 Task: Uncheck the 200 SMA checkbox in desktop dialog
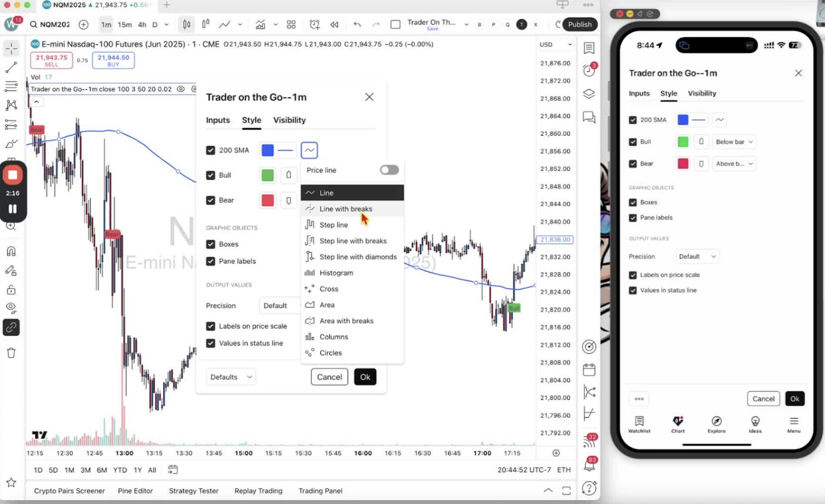(x=210, y=150)
